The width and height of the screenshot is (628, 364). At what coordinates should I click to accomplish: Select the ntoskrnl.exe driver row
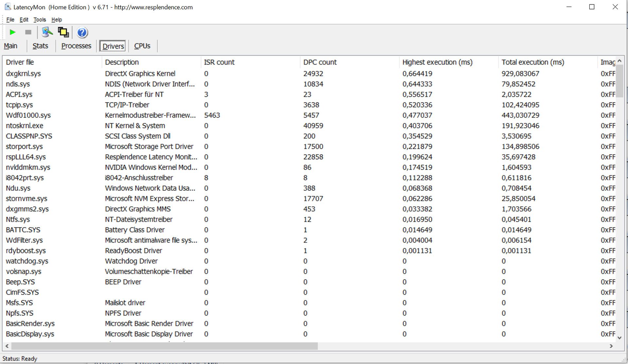(309, 126)
